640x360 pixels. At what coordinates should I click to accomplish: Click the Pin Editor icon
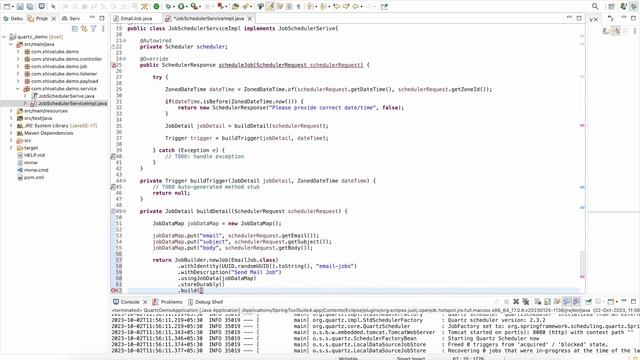tap(384, 7)
